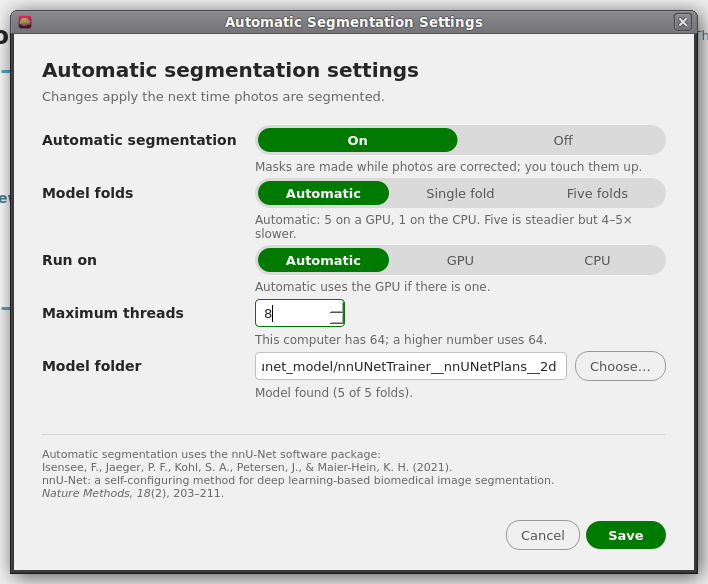Click the nnU-Net citation text
Screen dimensions: 708x584
point(298,473)
